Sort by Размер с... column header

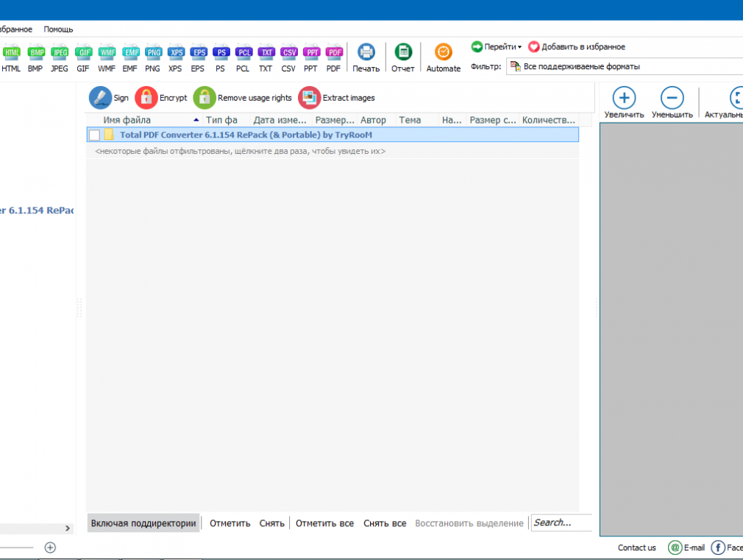click(x=493, y=120)
